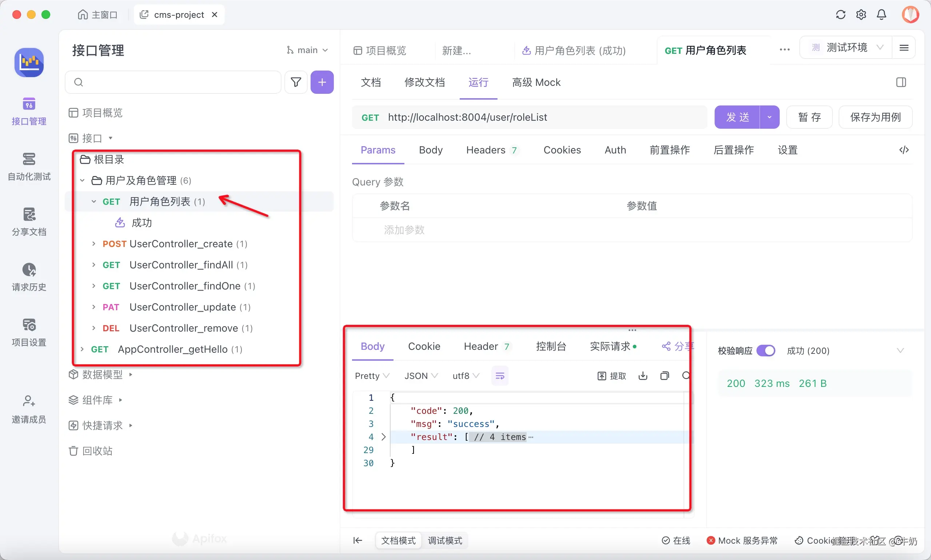Open the main branch selector
931x560 pixels.
point(307,49)
